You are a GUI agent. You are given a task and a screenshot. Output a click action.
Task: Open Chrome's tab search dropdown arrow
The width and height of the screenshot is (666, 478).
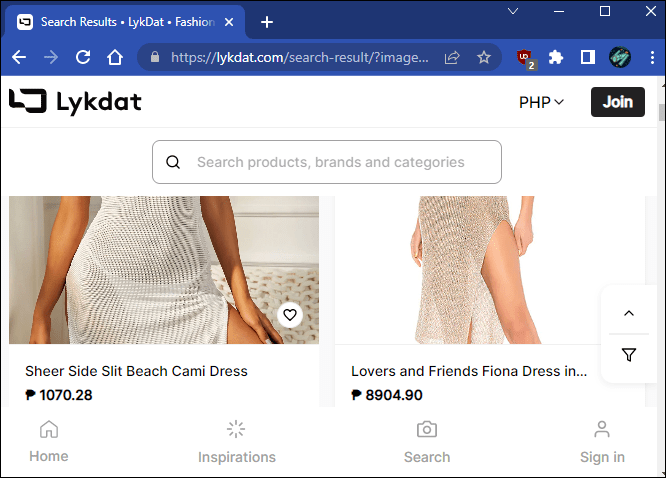pos(513,11)
